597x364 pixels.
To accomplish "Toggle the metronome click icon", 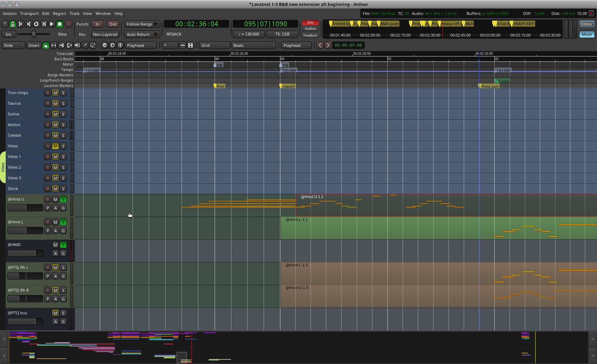I will tap(12, 24).
